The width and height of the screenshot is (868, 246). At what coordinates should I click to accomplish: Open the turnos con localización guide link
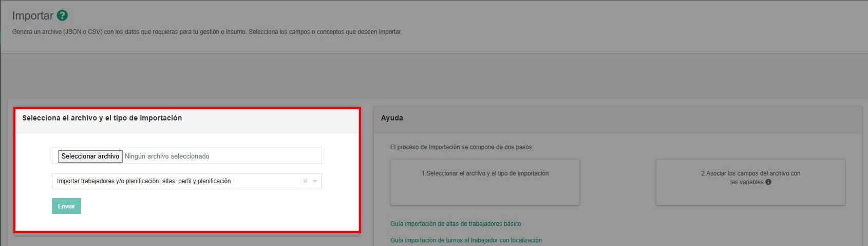click(x=466, y=240)
